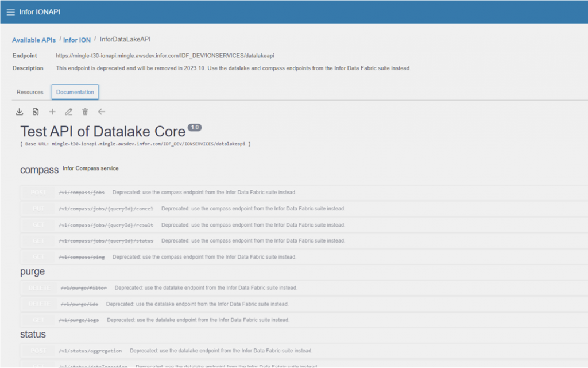Expand the GET /v1/compass/ping operation
This screenshot has width=588, height=368.
[x=304, y=257]
